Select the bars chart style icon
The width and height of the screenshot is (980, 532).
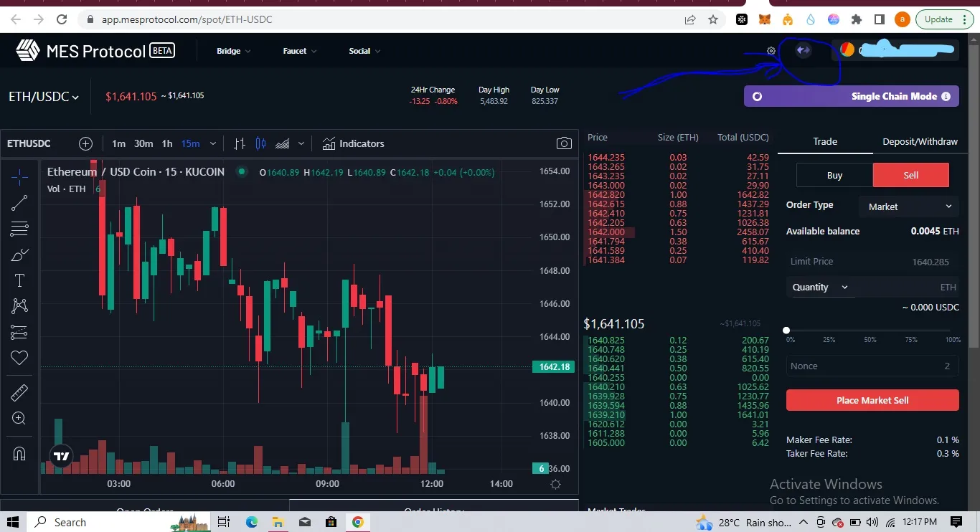240,143
